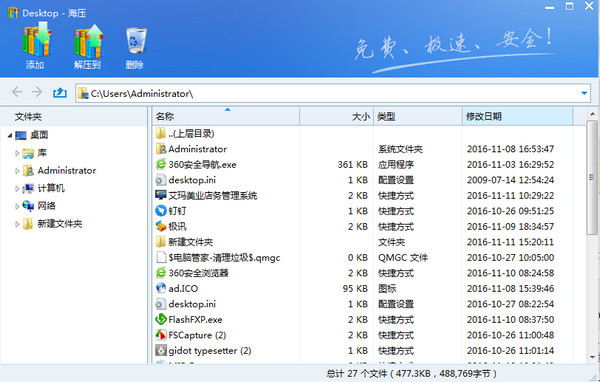This screenshot has width=600, height=382.
Task: Select 新建文件夹 in the folder tree
Action: [x=60, y=224]
